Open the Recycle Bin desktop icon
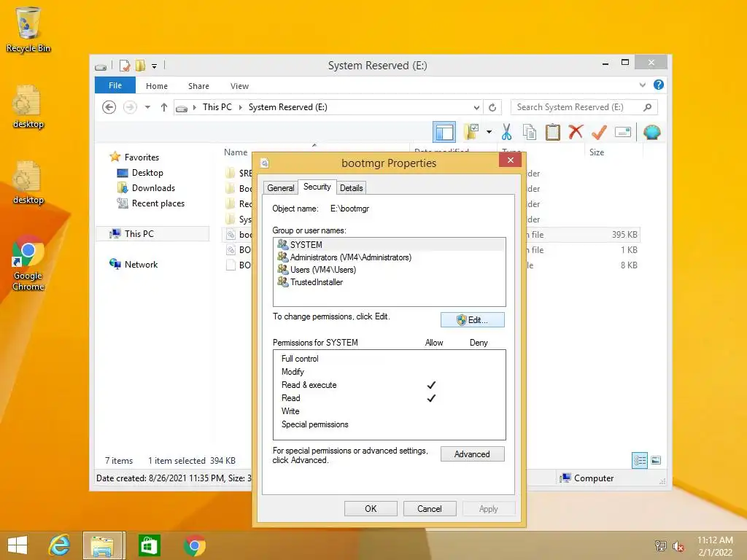This screenshot has height=560, width=747. click(x=28, y=29)
